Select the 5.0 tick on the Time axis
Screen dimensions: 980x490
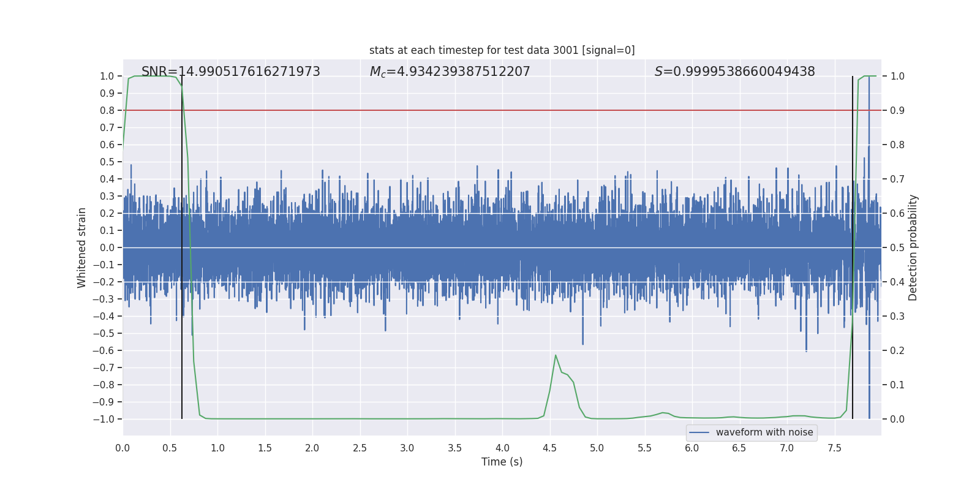pyautogui.click(x=597, y=448)
